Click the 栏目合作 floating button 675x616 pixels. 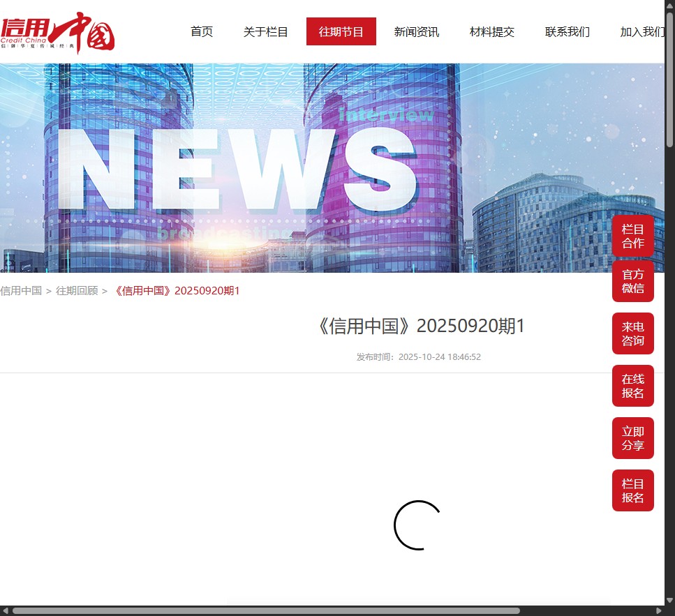click(x=633, y=236)
